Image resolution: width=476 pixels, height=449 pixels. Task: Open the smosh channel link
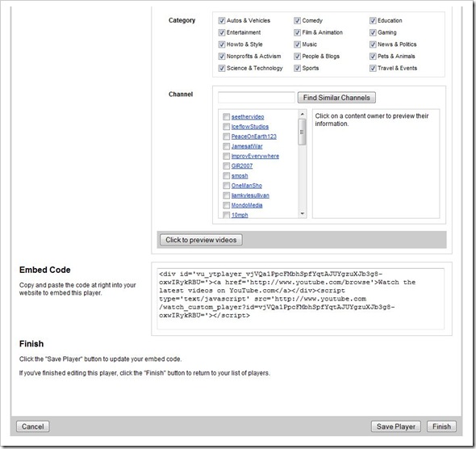(240, 175)
